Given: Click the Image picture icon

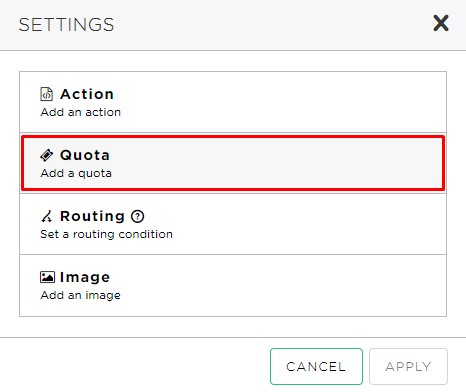Looking at the screenshot, I should [47, 277].
